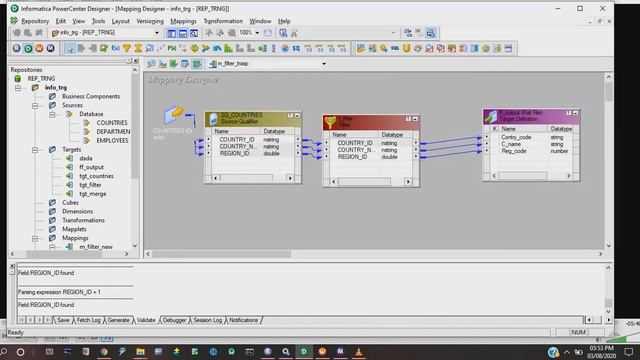This screenshot has width=640, height=360.
Task: Open the Tools menu
Action: coord(98,21)
